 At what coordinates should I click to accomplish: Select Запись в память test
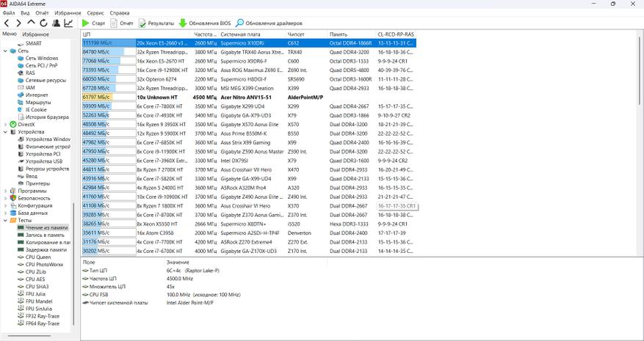pos(45,235)
